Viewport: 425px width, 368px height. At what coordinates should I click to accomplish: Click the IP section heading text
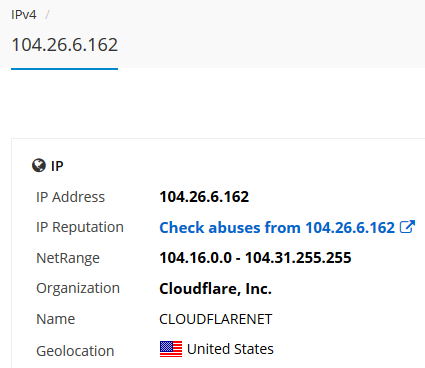point(57,166)
